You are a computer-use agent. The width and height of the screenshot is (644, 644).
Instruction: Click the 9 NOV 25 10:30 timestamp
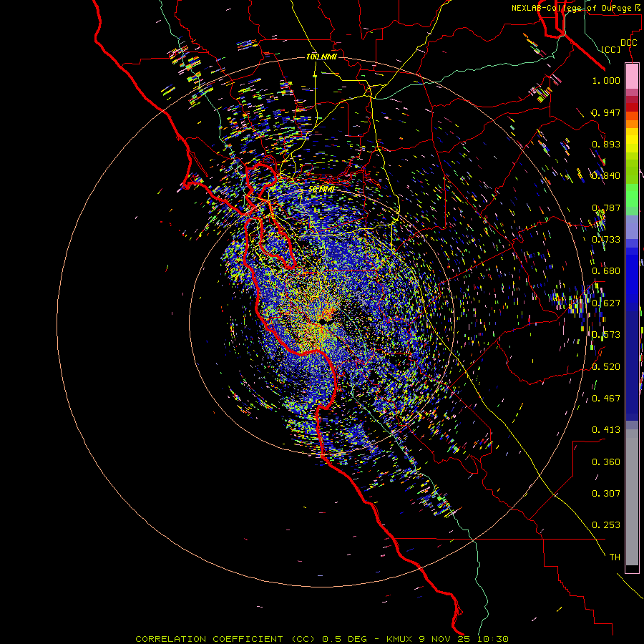point(464,639)
